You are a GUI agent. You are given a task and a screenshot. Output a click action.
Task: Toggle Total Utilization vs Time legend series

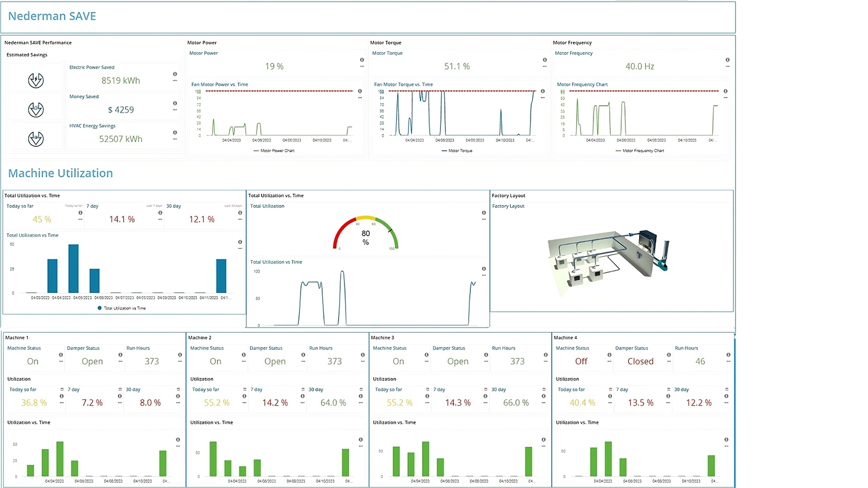pos(122,308)
